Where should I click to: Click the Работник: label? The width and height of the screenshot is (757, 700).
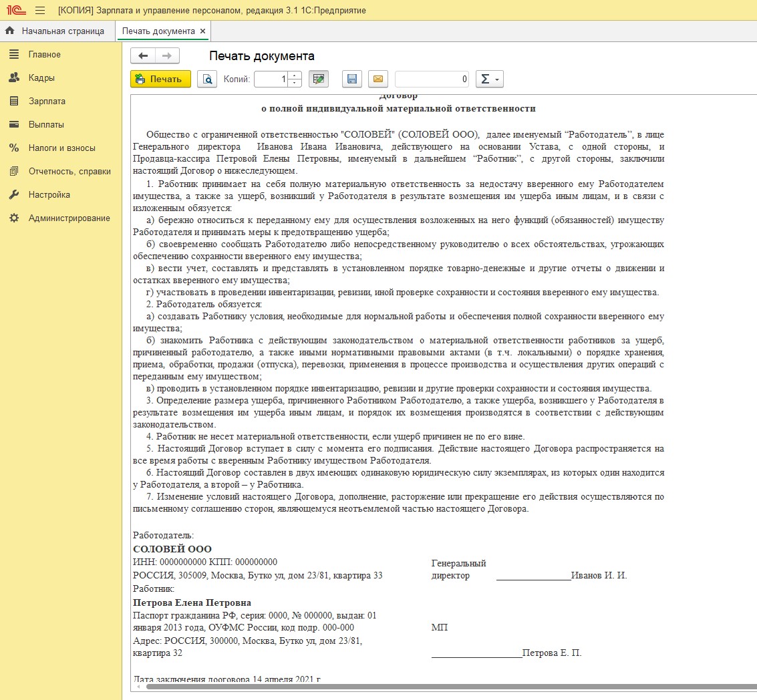154,589
